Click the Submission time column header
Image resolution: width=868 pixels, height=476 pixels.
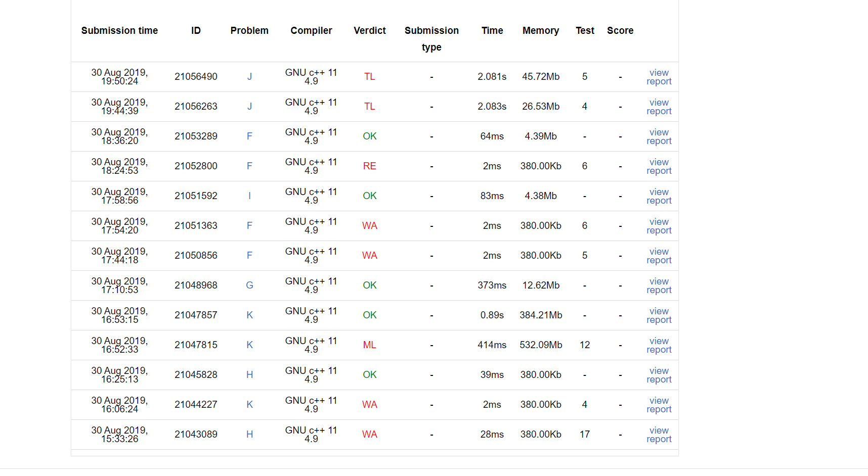119,31
